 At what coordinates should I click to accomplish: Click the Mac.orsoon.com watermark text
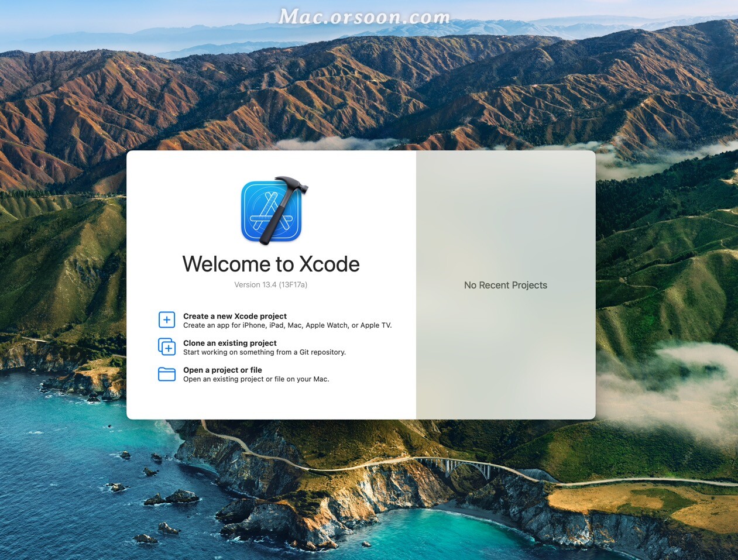pos(365,16)
